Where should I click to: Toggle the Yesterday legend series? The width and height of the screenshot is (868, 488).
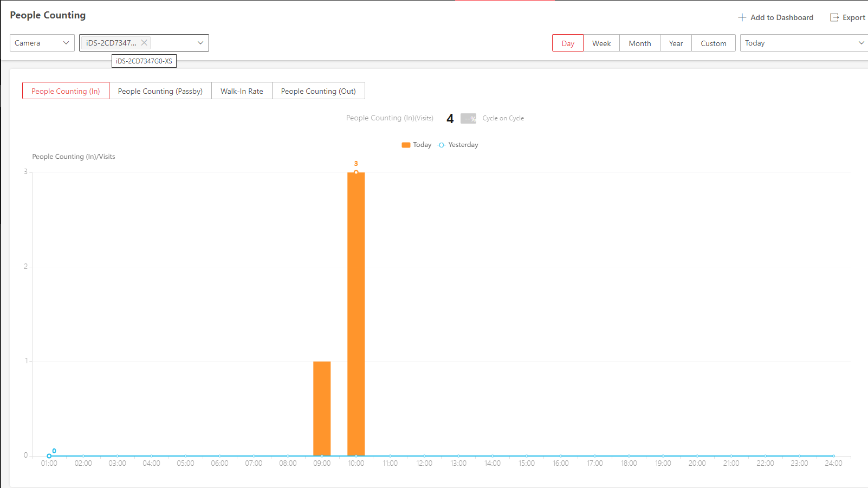458,145
